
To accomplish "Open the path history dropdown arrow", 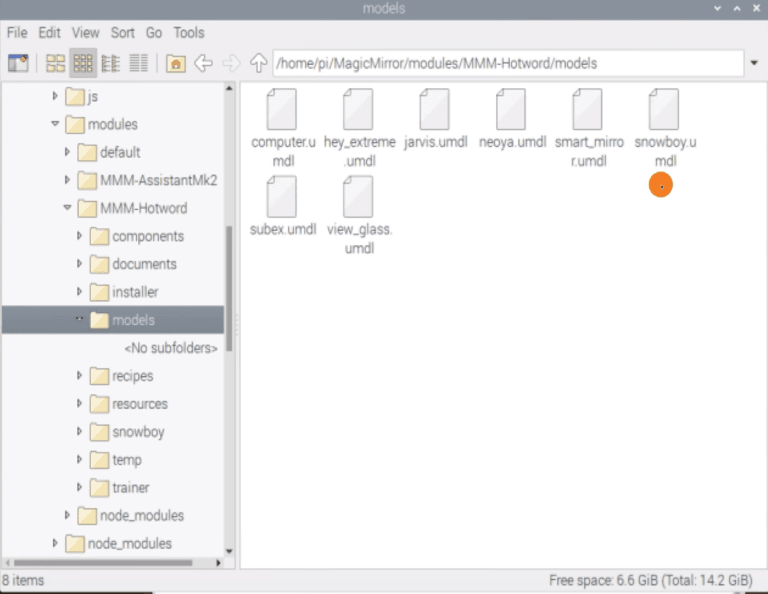I will point(753,63).
